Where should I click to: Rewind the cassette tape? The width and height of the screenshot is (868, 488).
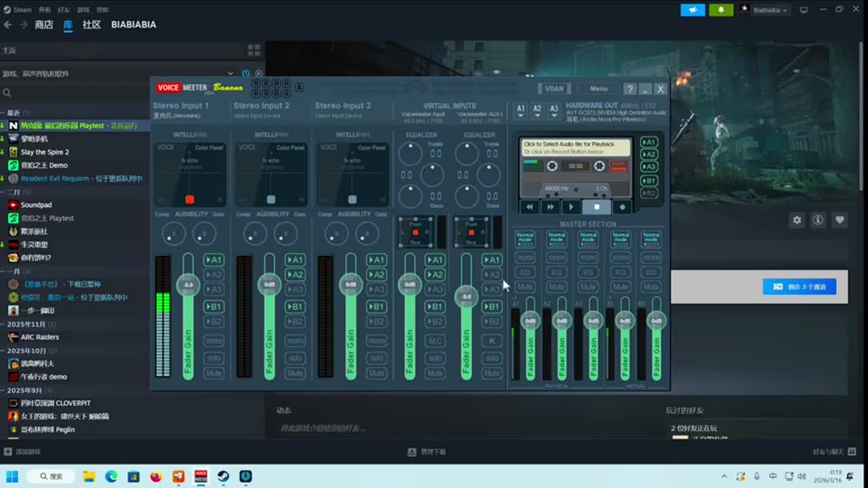click(x=530, y=207)
